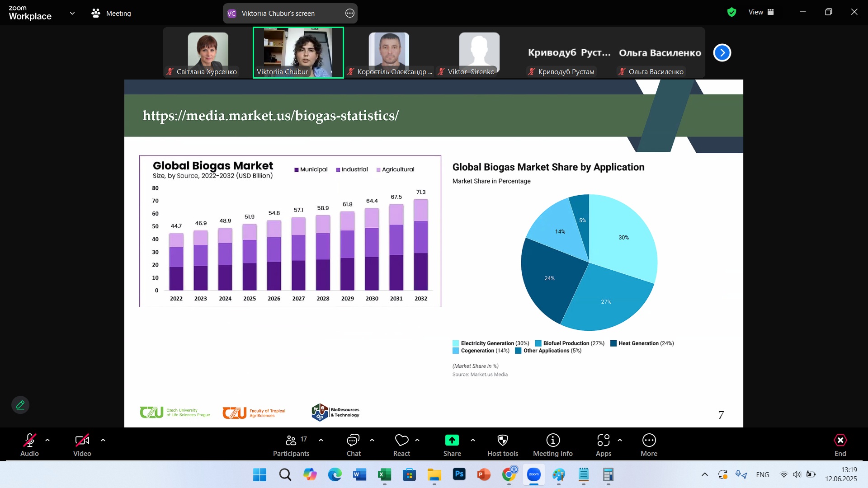Click the biogas-statistics URL on the slide
This screenshot has width=868, height=488.
[271, 116]
